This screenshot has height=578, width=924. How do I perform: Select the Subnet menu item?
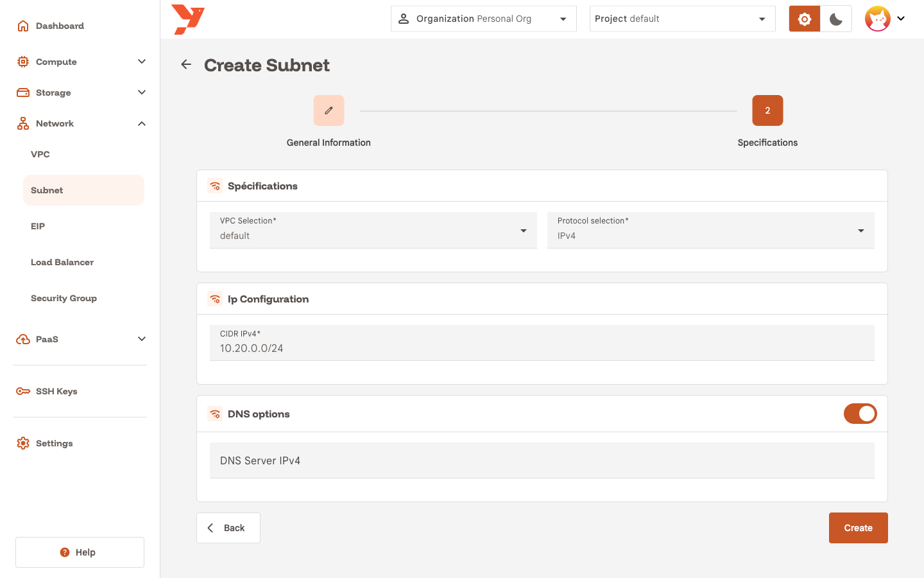83,190
